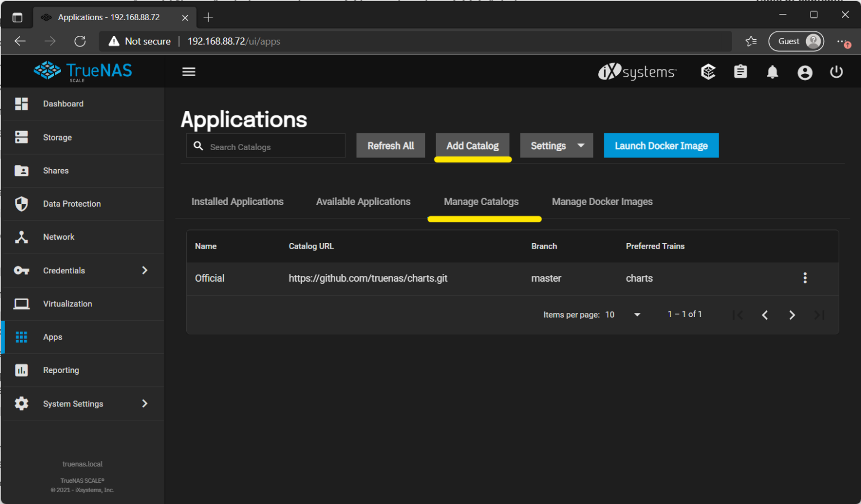Expand the System Settings menu
The width and height of the screenshot is (861, 504).
pos(73,404)
